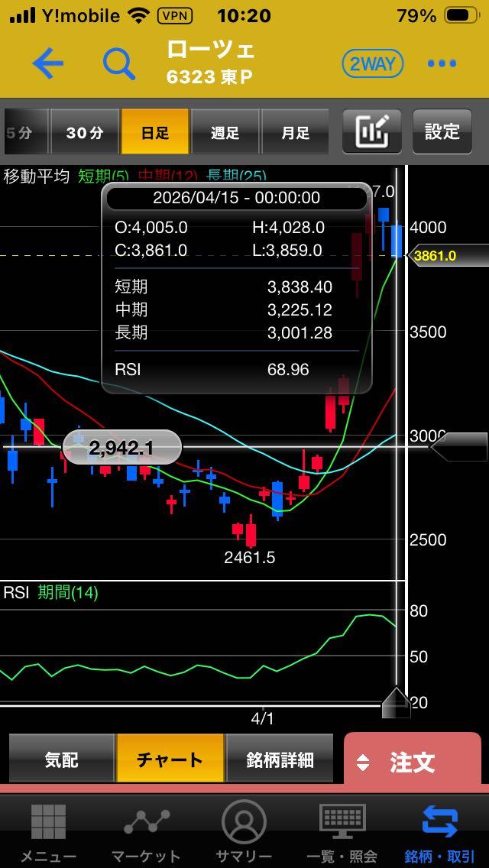Switch chart to 週足 interval
The image size is (489, 868).
point(225,132)
